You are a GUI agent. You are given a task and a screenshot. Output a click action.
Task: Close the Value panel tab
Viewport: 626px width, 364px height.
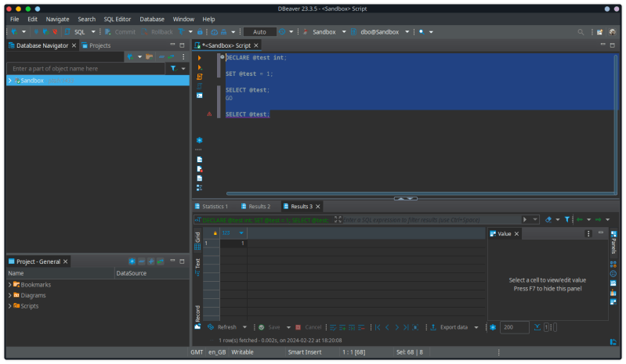516,233
